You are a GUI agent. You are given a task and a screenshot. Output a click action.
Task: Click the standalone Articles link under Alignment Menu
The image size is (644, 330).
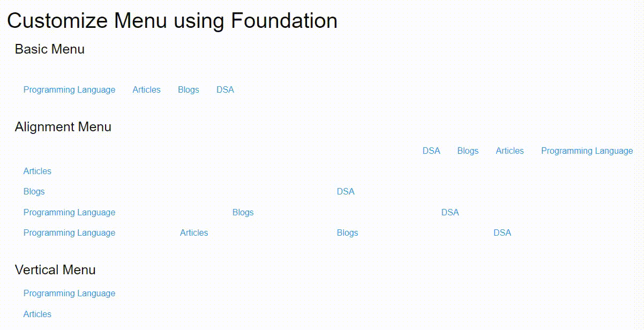click(38, 171)
